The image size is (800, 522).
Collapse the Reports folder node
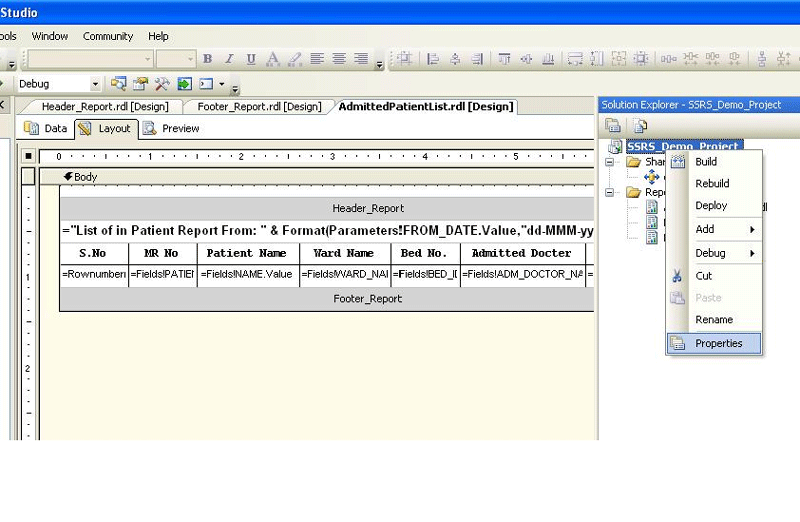[x=609, y=192]
